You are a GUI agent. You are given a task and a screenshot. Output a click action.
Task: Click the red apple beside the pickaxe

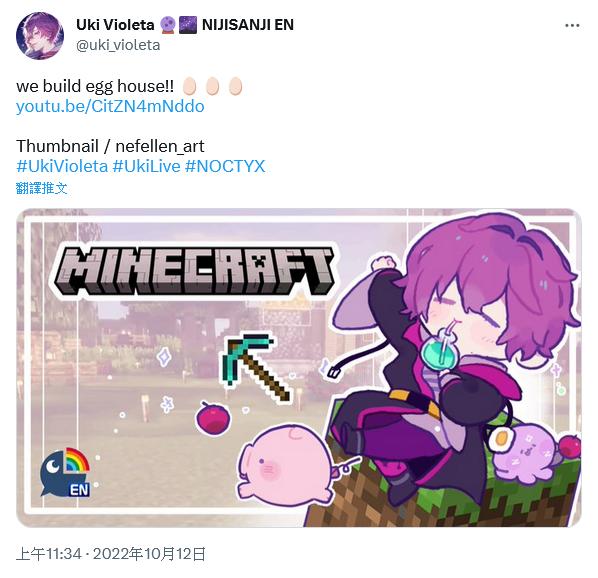click(x=214, y=418)
